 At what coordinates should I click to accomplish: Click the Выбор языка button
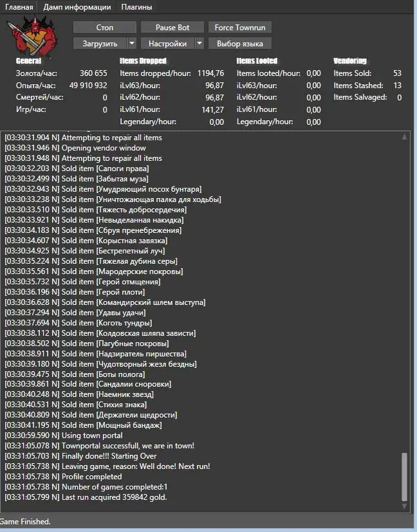[x=240, y=44]
